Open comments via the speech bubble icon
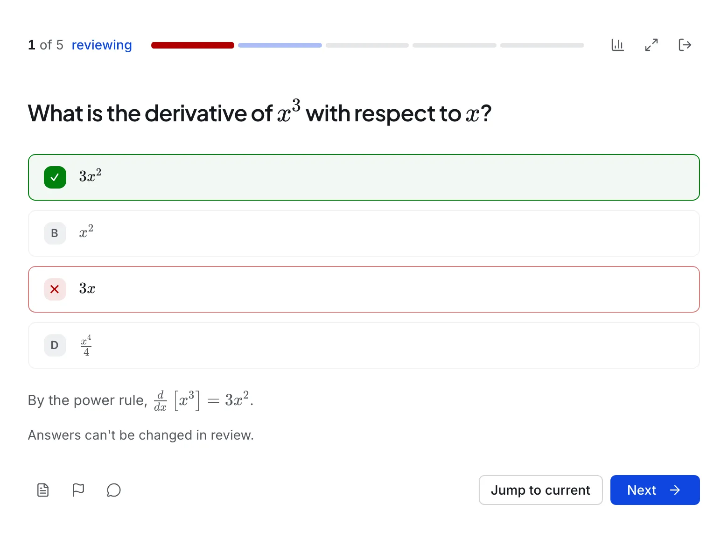Screen dimensions: 728x560 pyautogui.click(x=114, y=490)
